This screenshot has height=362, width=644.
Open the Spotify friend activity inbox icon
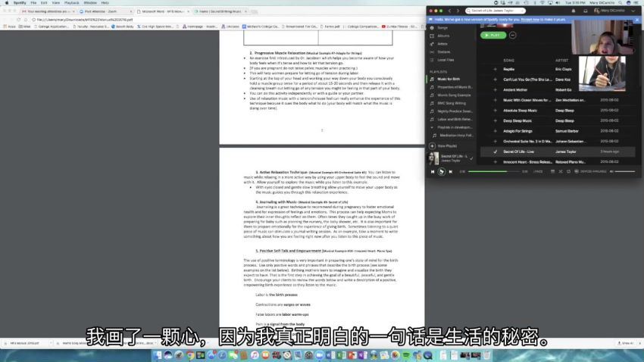(x=585, y=11)
